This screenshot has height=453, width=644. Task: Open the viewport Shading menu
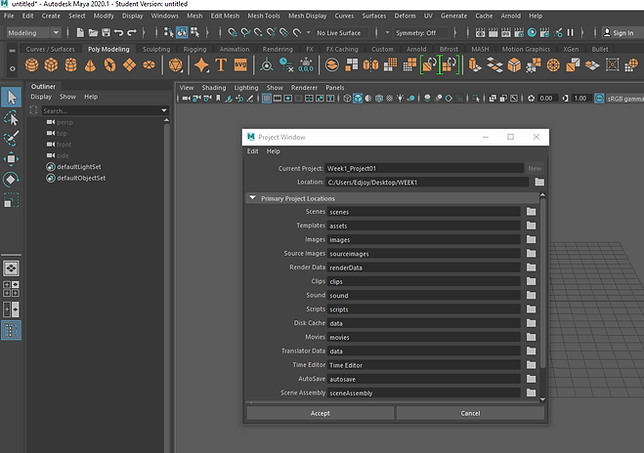click(x=214, y=87)
